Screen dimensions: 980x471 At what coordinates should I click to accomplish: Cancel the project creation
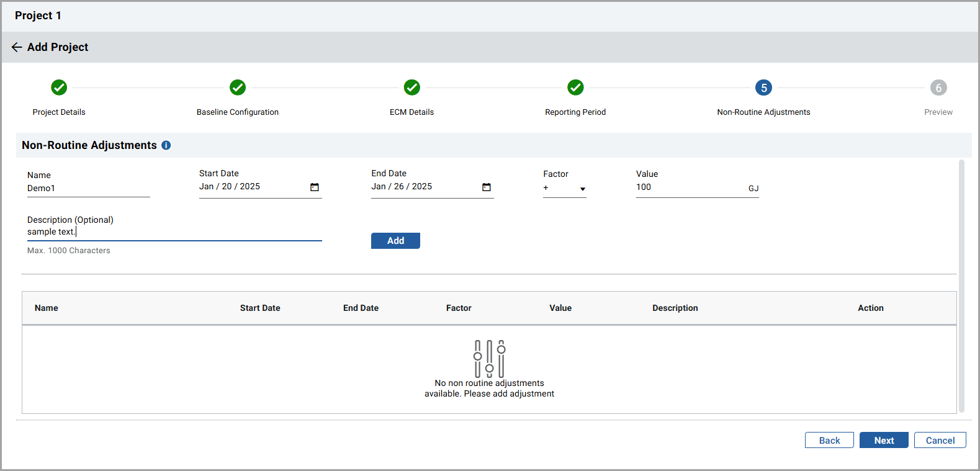[x=940, y=440]
